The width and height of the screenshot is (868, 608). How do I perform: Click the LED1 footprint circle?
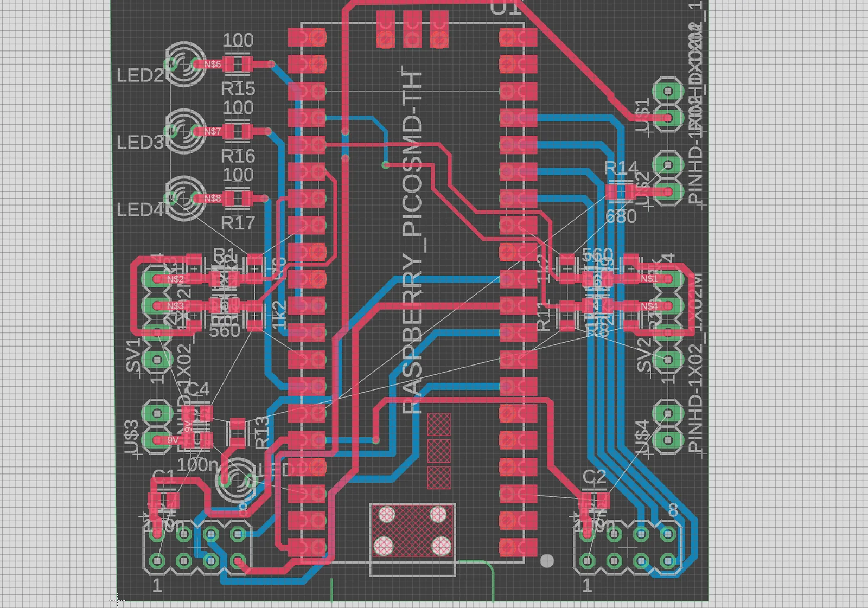[x=236, y=479]
